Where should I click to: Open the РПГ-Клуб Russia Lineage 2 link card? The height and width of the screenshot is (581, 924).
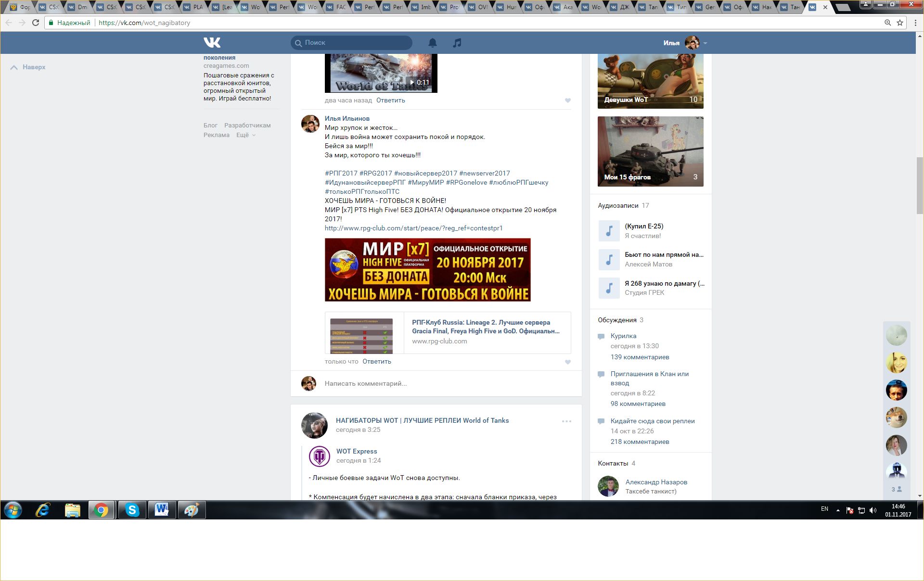point(448,333)
